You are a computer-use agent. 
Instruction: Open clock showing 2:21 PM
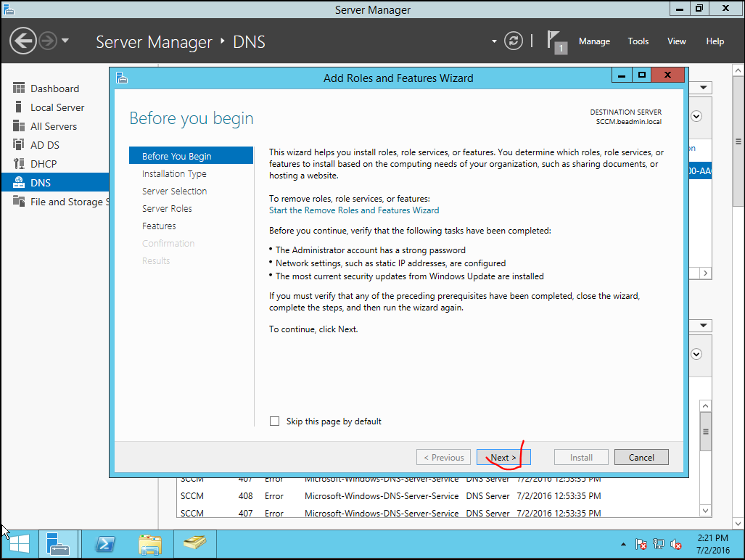(x=712, y=544)
